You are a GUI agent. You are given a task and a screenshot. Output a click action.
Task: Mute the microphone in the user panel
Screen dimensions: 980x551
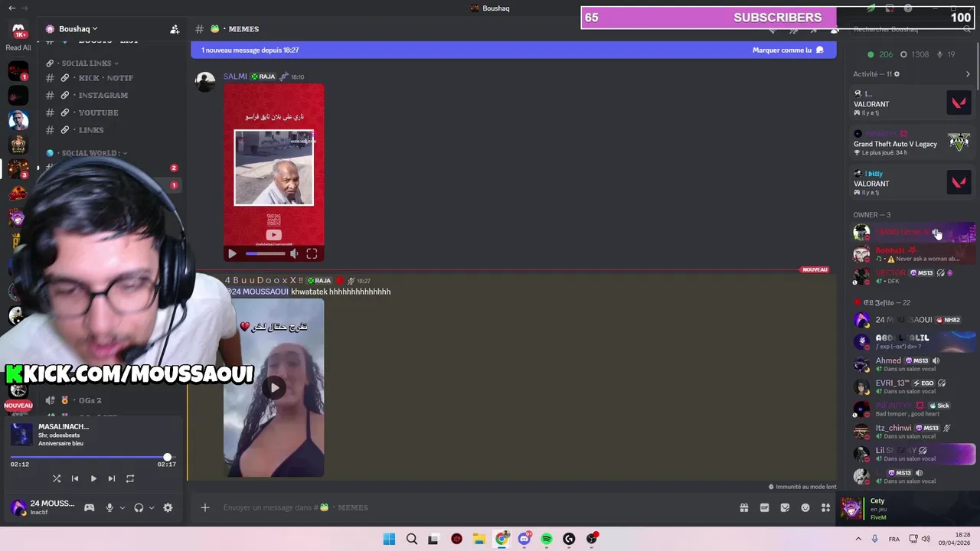click(109, 507)
